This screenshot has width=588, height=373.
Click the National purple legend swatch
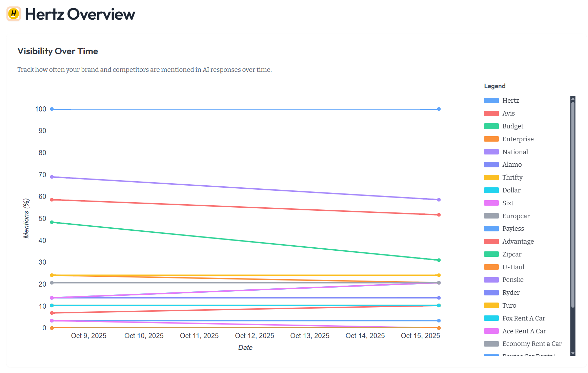click(x=491, y=152)
